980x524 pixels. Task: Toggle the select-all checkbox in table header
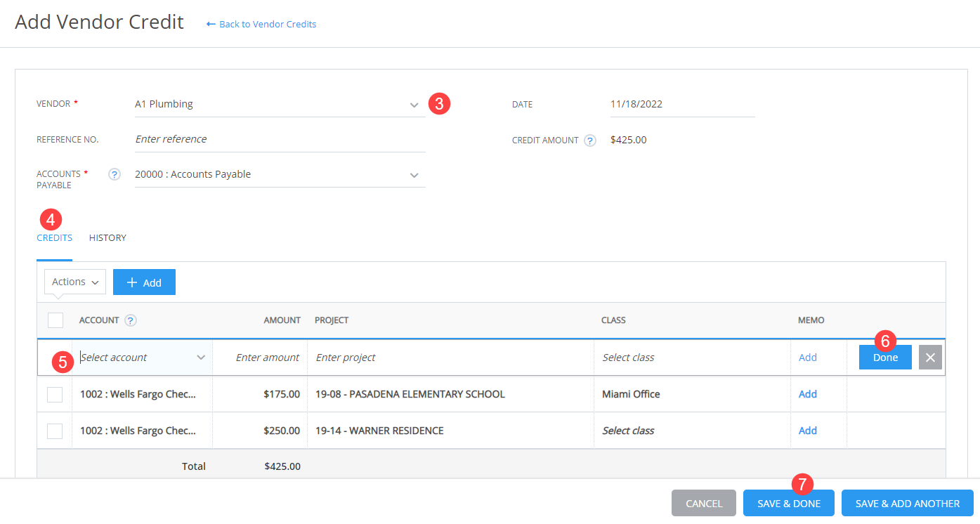[x=55, y=320]
